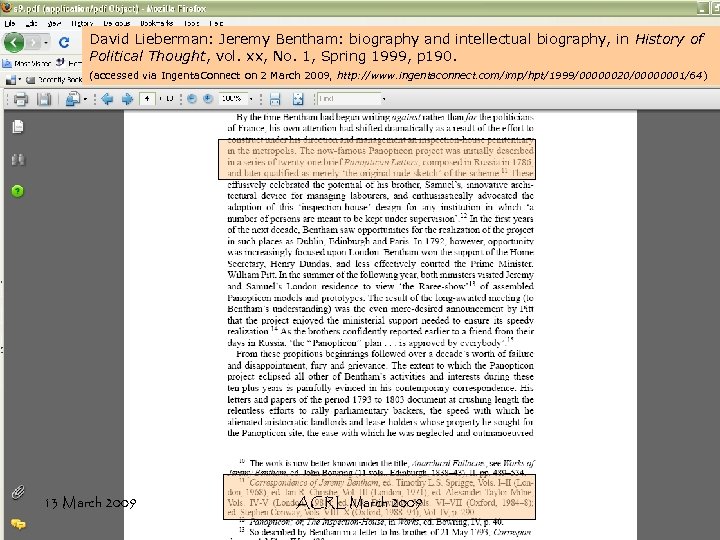Enable scrolling fit-width page mode icon
The width and height of the screenshot is (720, 540).
pyautogui.click(x=275, y=99)
